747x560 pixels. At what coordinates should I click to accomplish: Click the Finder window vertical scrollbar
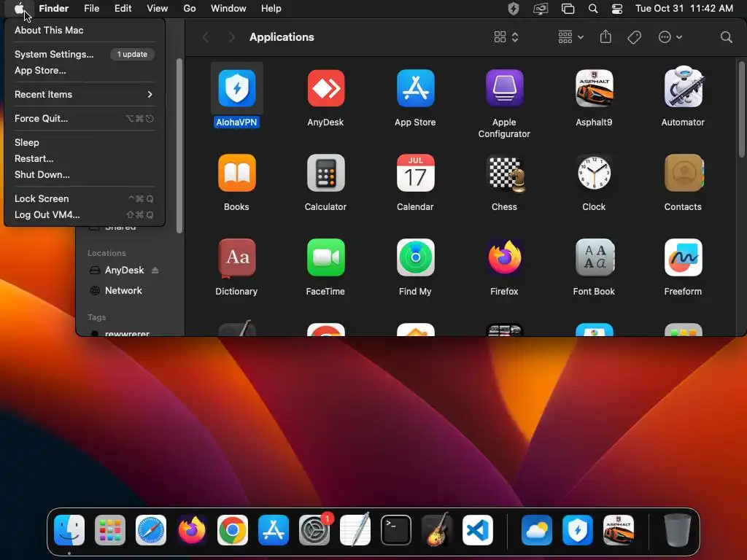[741, 109]
